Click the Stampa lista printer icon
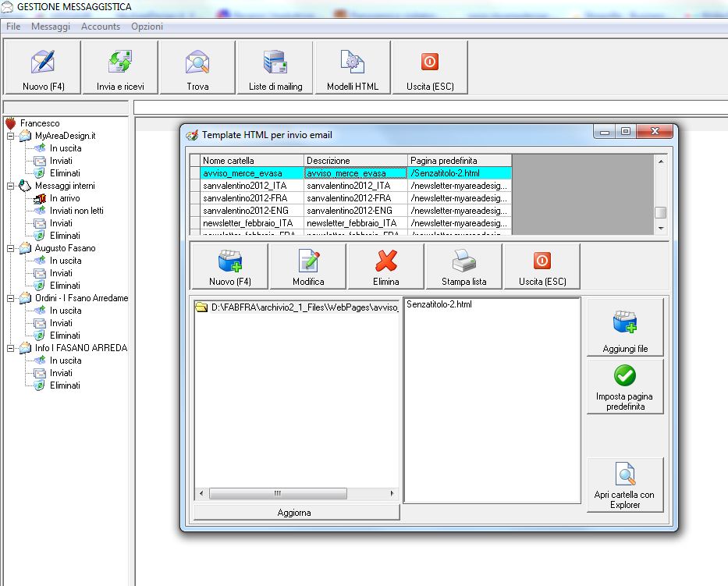728x586 pixels. tap(464, 261)
